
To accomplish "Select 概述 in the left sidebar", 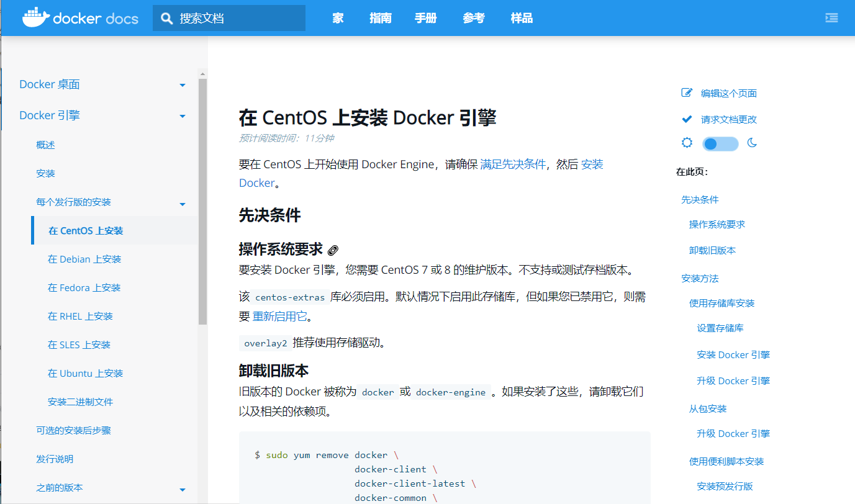I will point(46,145).
